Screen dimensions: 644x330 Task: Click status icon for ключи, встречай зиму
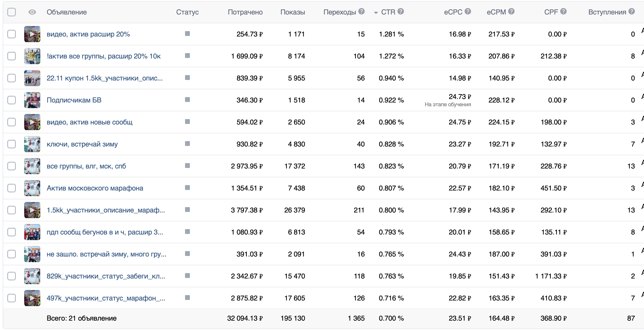coord(187,144)
